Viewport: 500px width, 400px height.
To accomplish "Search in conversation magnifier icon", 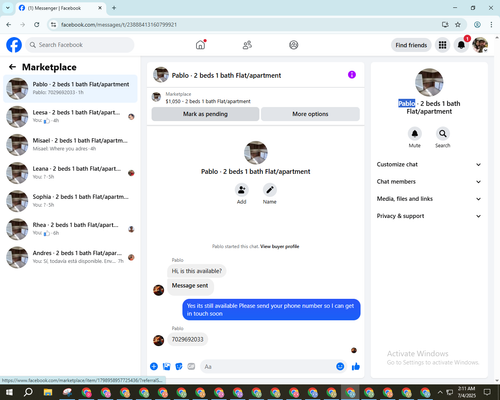I will coord(443,134).
